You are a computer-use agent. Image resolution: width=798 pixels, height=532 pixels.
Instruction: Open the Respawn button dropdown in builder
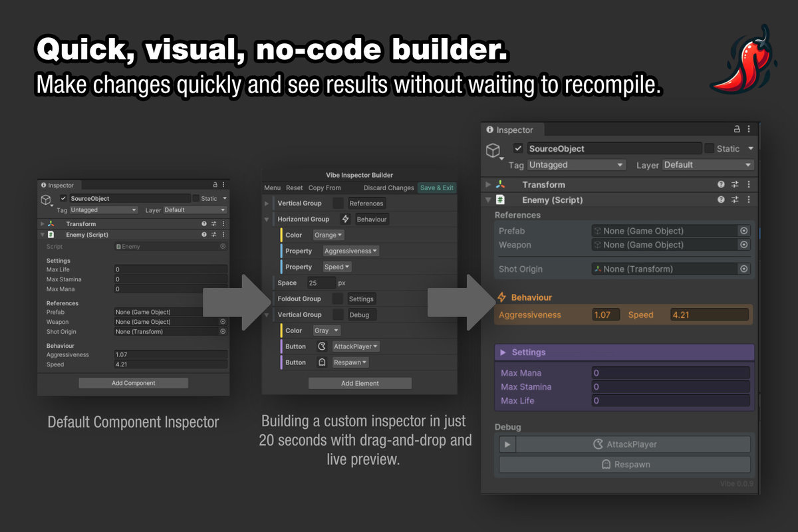[350, 362]
